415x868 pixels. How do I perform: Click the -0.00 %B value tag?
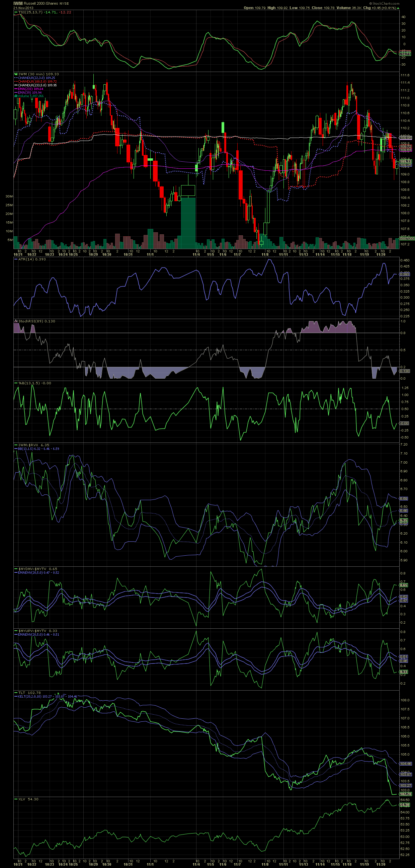[x=404, y=423]
